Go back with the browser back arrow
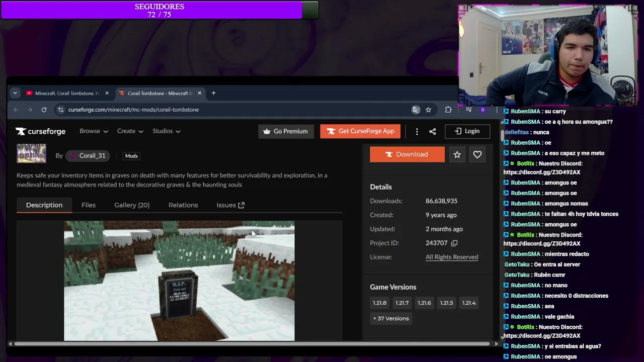644x362 pixels. click(x=16, y=110)
